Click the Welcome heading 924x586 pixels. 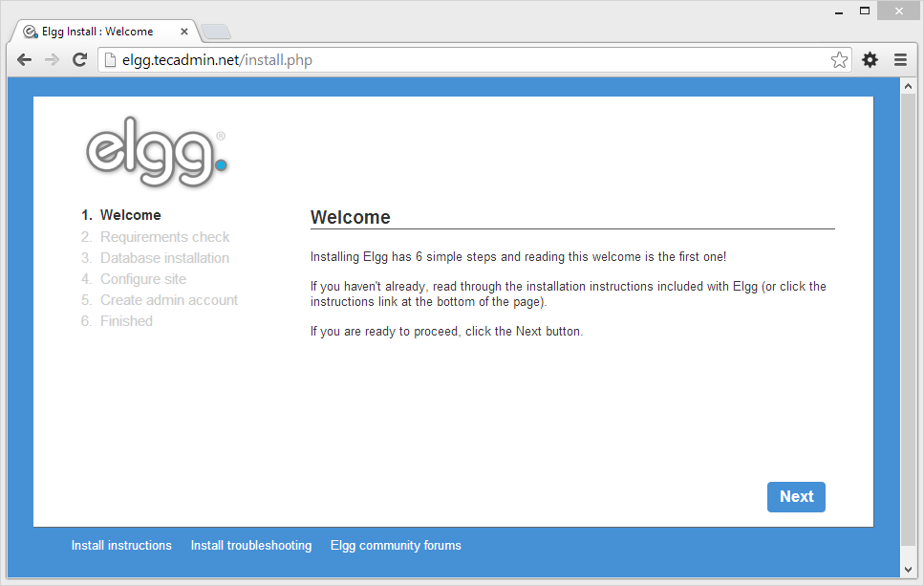pyautogui.click(x=351, y=217)
